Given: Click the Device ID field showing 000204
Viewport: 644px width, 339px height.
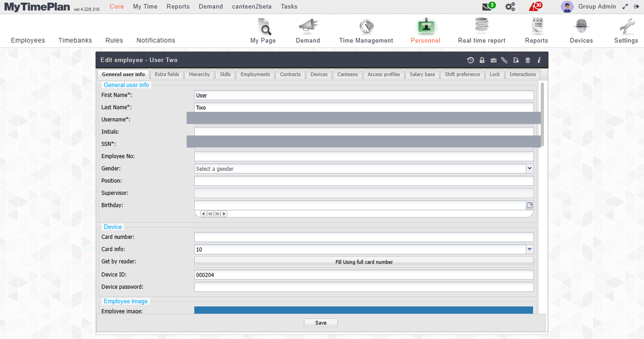Looking at the screenshot, I should tap(364, 275).
